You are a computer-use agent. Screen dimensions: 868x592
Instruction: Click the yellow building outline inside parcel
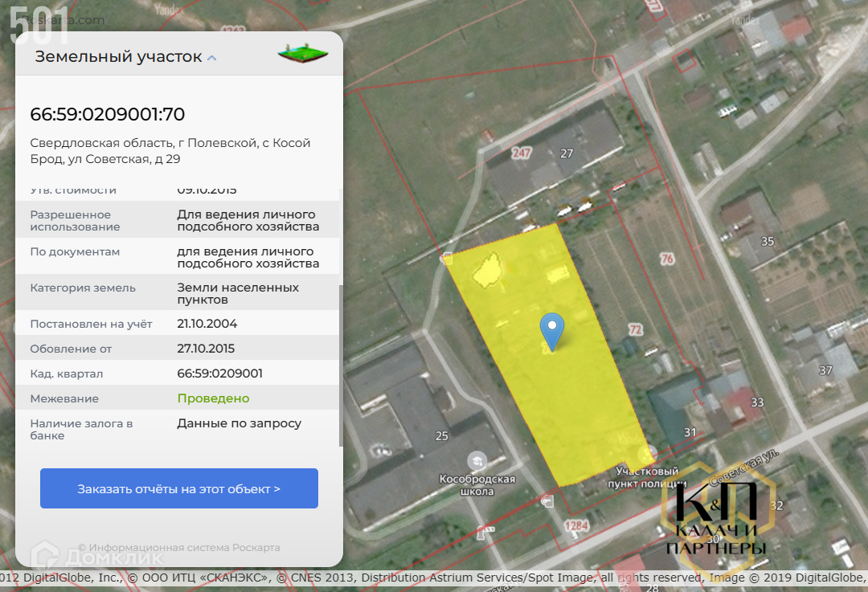487,270
